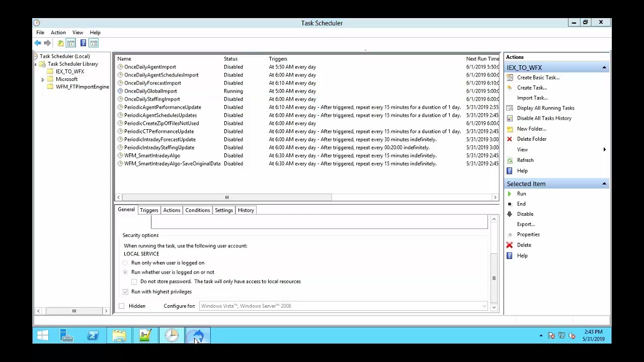Click the green Refresh icon

coord(510,160)
